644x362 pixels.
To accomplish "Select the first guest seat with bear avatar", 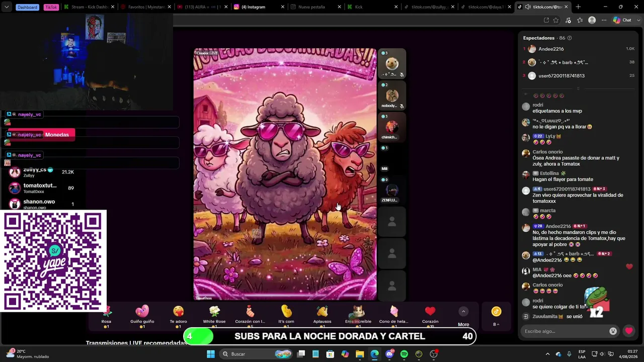I will (x=391, y=64).
